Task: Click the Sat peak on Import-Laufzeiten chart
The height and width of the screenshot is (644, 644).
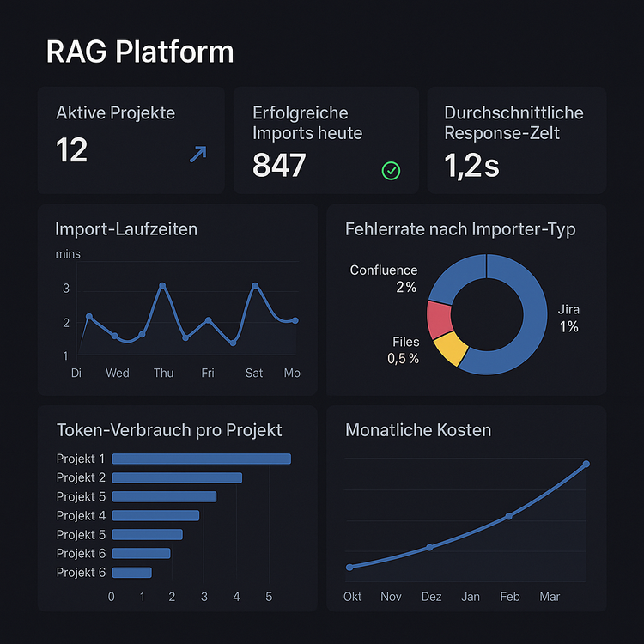Action: [x=255, y=286]
